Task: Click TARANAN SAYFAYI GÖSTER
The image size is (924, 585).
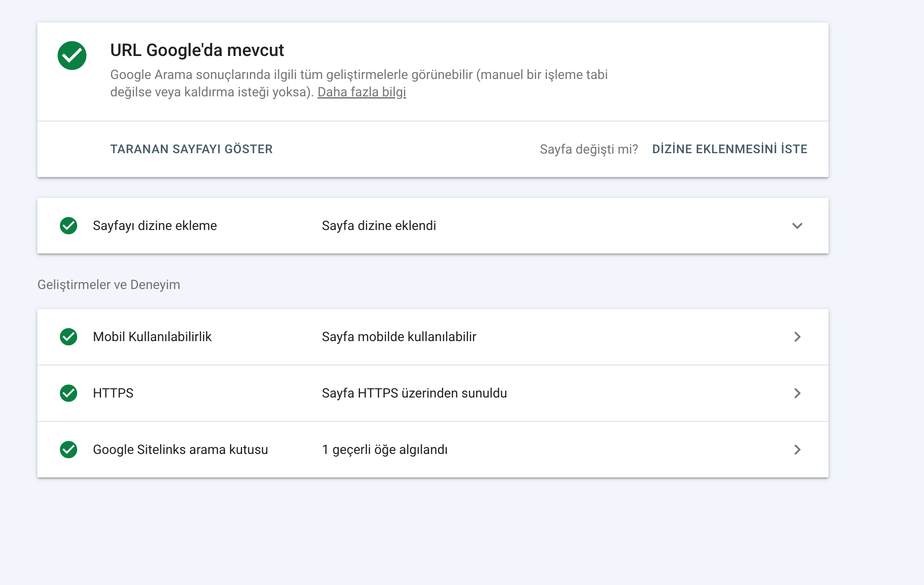Action: click(x=191, y=149)
